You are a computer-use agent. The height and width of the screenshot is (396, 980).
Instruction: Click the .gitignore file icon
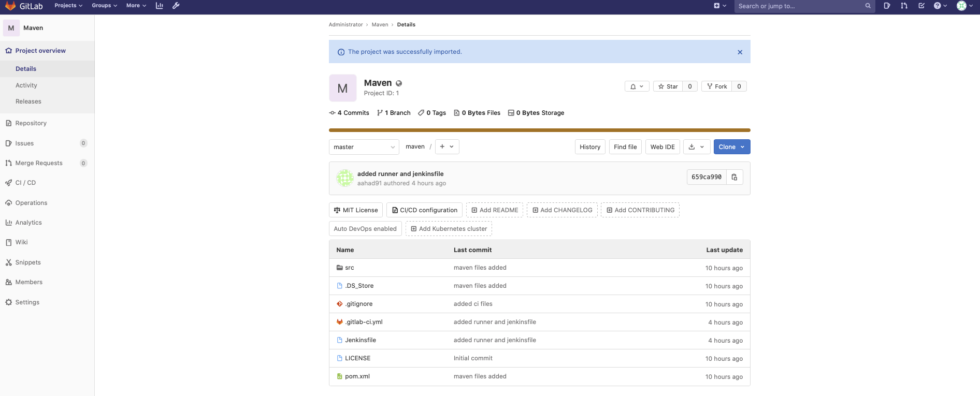point(340,304)
